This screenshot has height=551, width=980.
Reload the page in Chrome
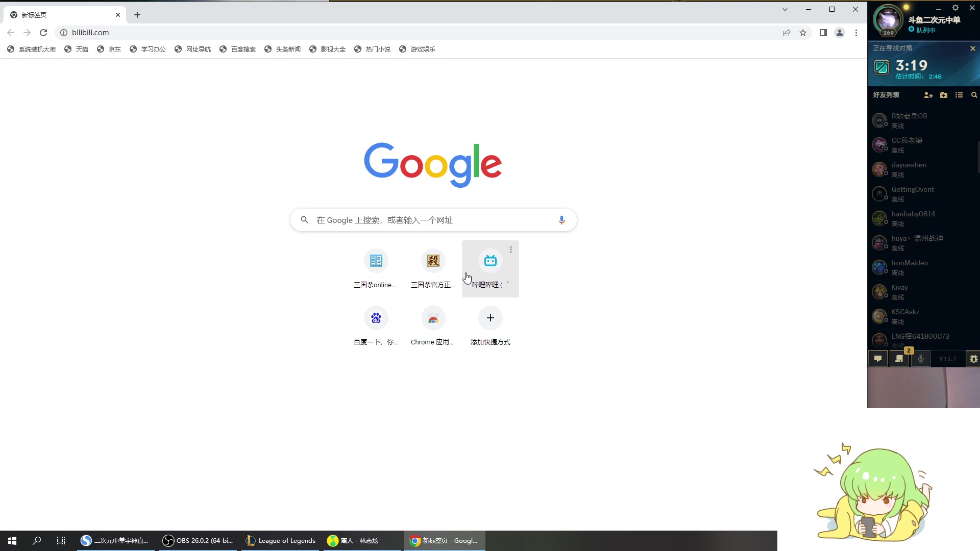pos(43,33)
